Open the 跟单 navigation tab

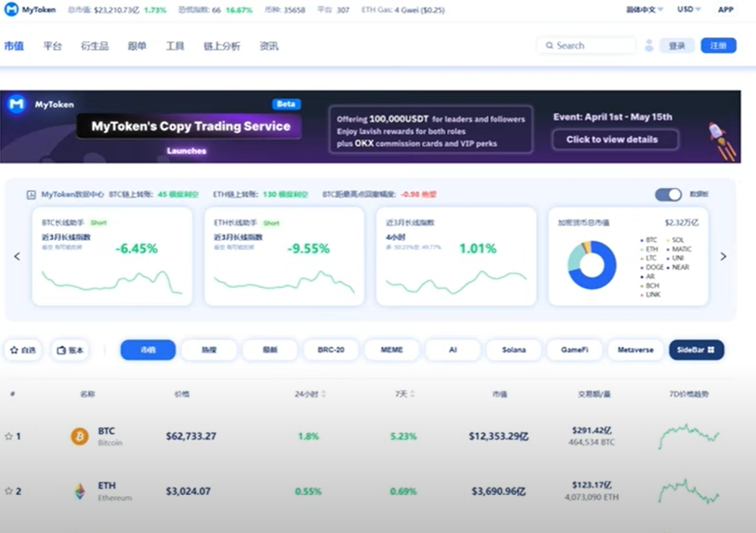point(137,45)
